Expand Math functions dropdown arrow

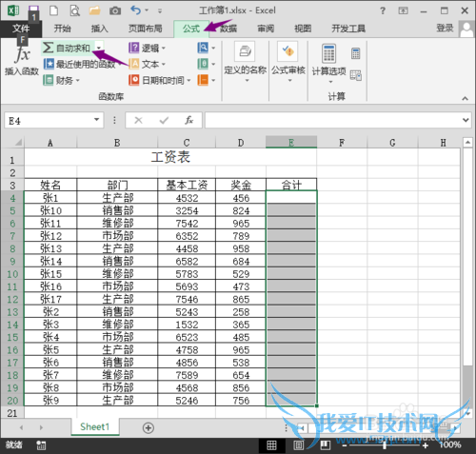[x=213, y=64]
